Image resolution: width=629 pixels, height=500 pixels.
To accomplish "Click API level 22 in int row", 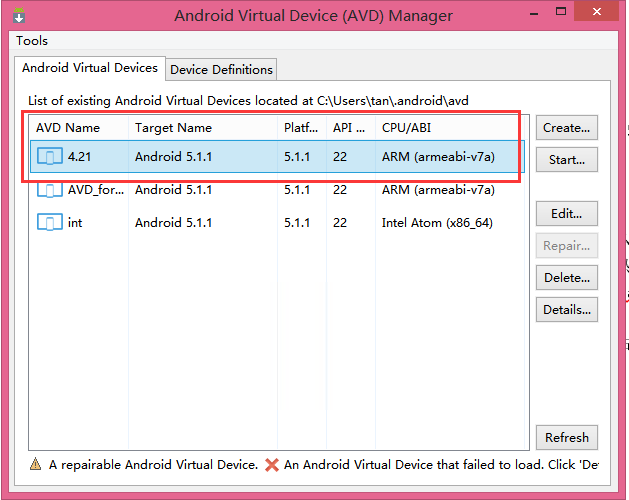I will click(340, 223).
